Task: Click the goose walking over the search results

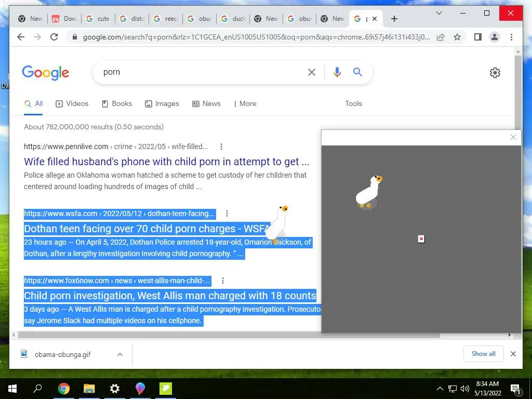Action: (277, 224)
